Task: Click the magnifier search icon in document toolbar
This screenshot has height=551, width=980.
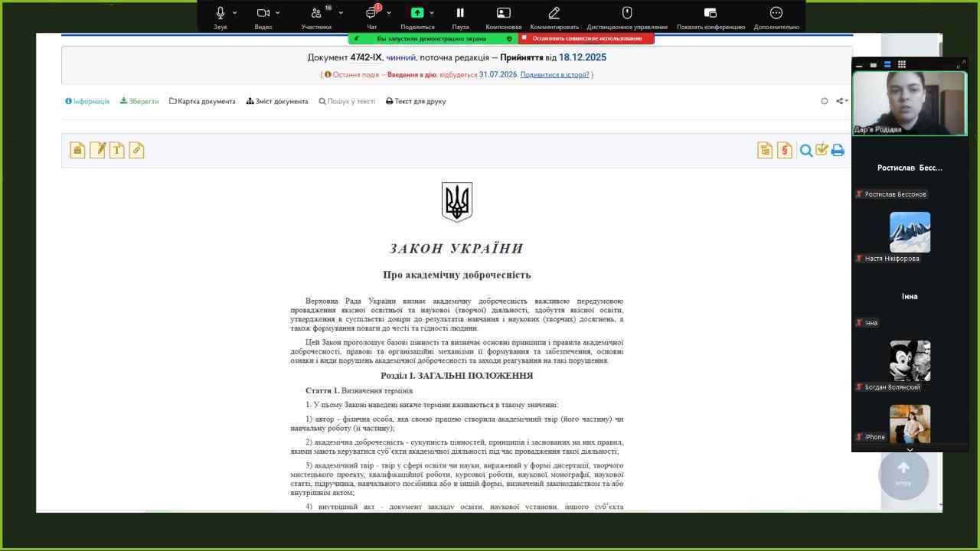Action: [x=806, y=151]
